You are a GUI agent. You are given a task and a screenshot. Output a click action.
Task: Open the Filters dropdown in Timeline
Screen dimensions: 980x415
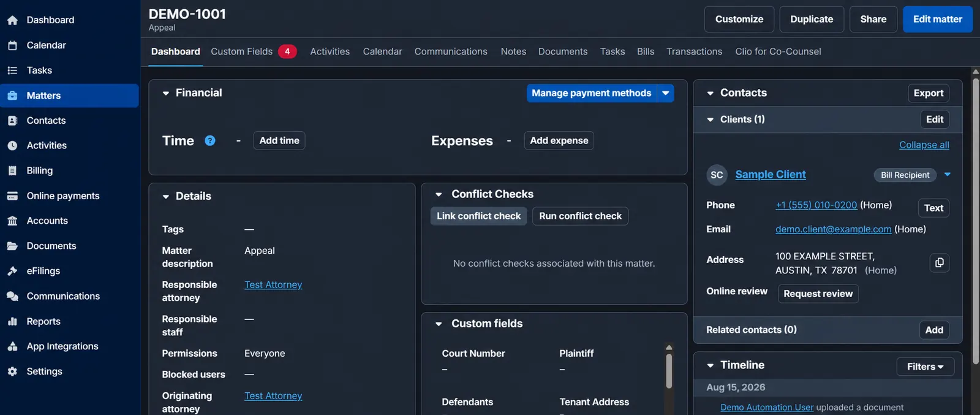pos(925,367)
